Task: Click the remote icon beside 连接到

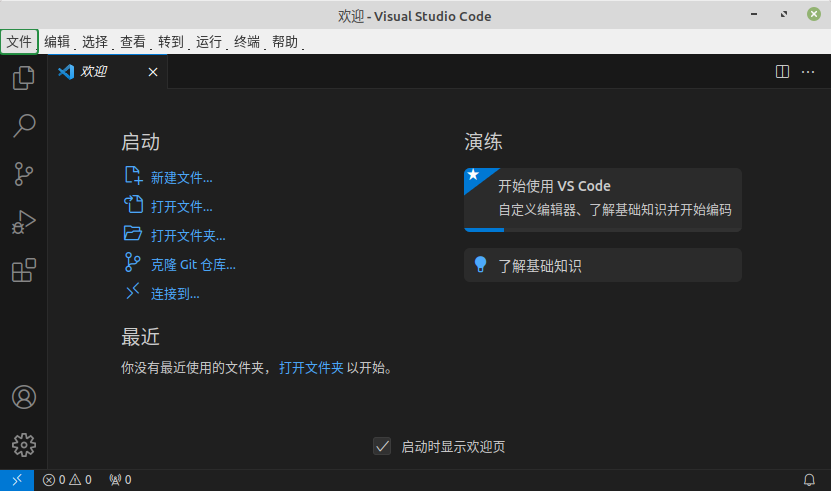Action: 132,291
